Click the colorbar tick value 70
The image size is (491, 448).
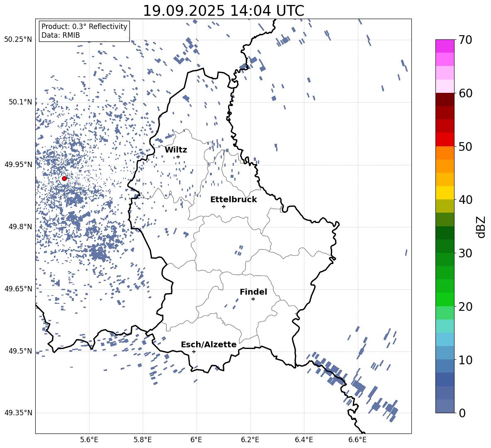tap(465, 40)
